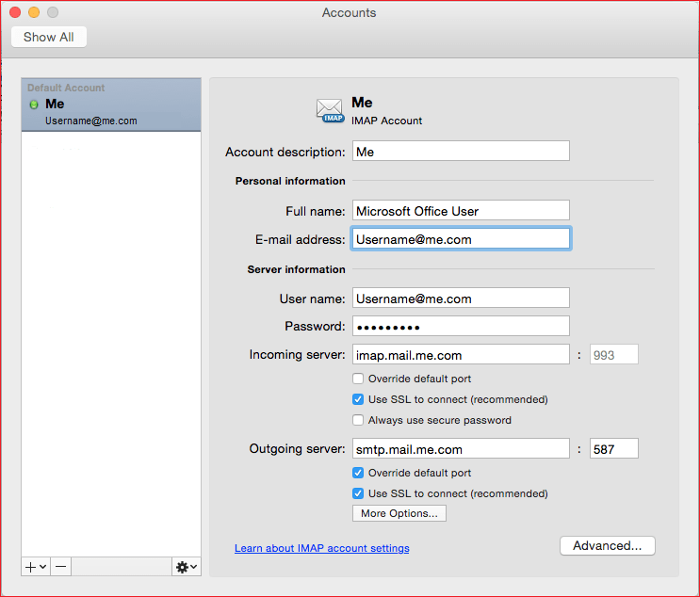Click the Outgoing server address field

click(461, 448)
